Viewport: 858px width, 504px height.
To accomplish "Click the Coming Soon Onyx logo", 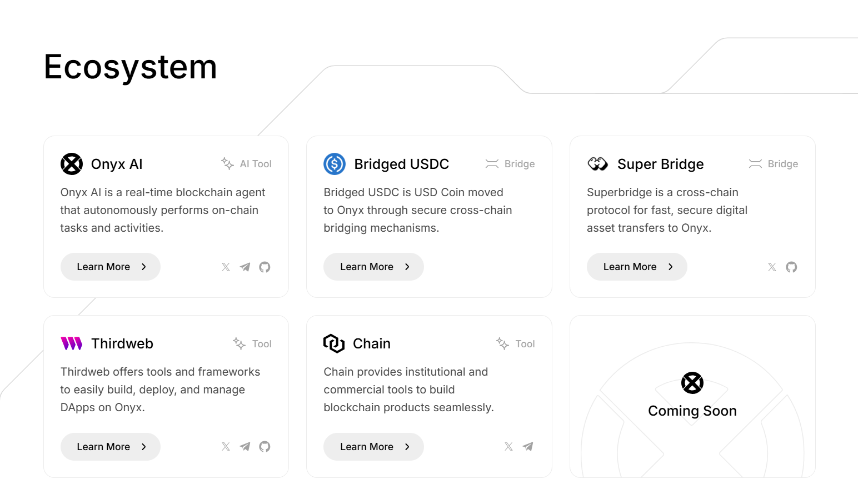I will point(692,383).
